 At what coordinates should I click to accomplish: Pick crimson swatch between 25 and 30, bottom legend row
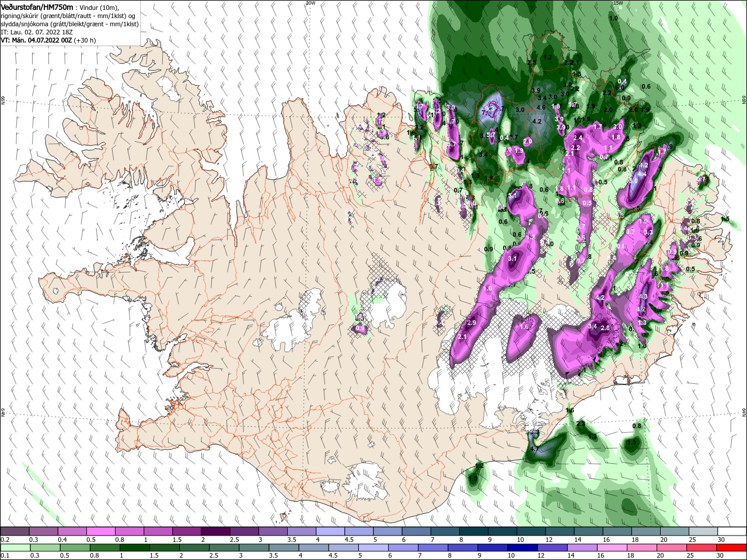coord(702,548)
